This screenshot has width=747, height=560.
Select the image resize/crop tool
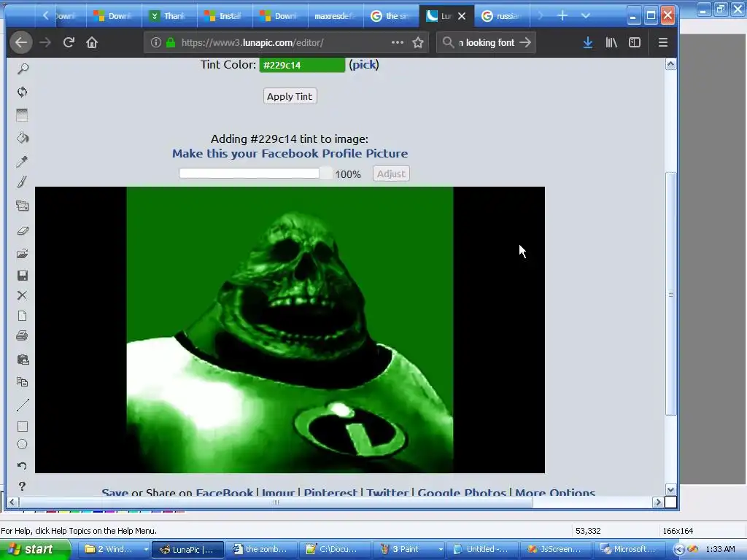click(23, 206)
